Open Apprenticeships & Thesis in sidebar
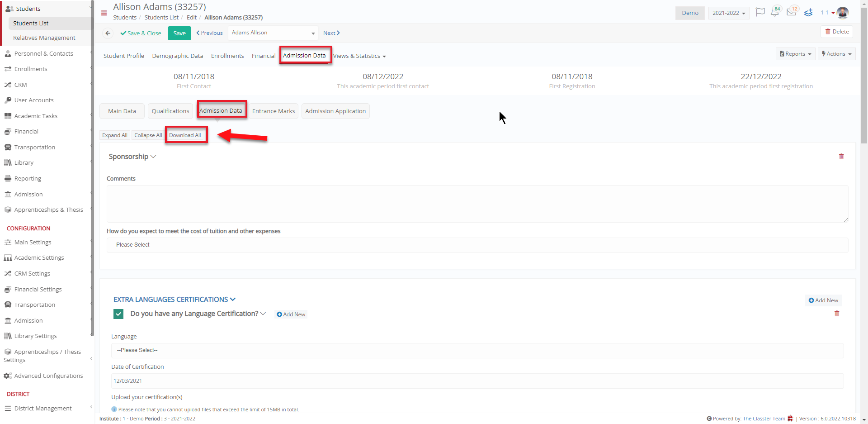 pyautogui.click(x=48, y=210)
